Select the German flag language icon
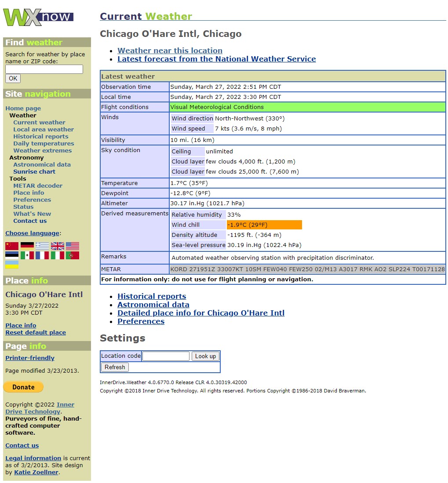This screenshot has width=448, height=483. coord(27,246)
